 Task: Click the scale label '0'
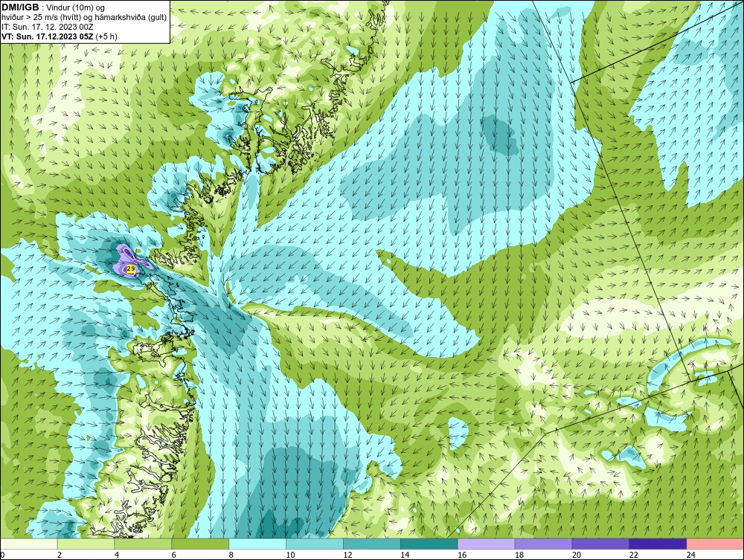[x=3, y=555]
